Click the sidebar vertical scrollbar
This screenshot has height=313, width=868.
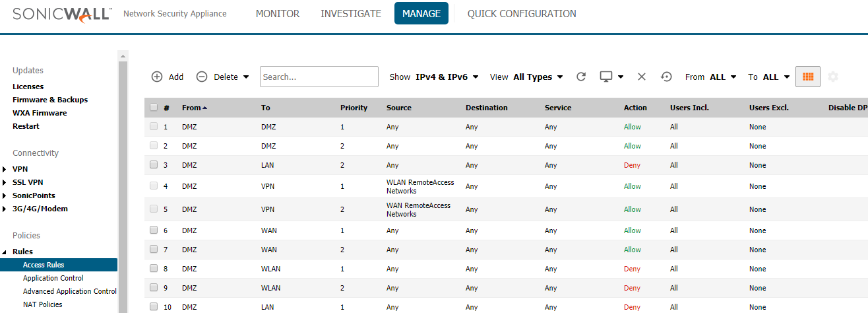(x=122, y=185)
